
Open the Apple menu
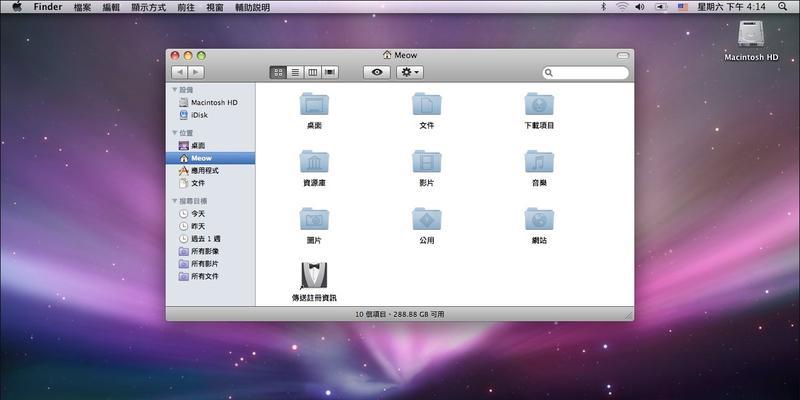(x=17, y=7)
